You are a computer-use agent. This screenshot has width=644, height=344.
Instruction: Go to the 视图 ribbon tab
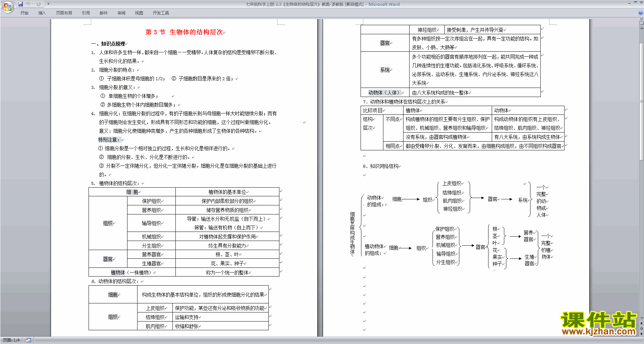click(x=139, y=13)
